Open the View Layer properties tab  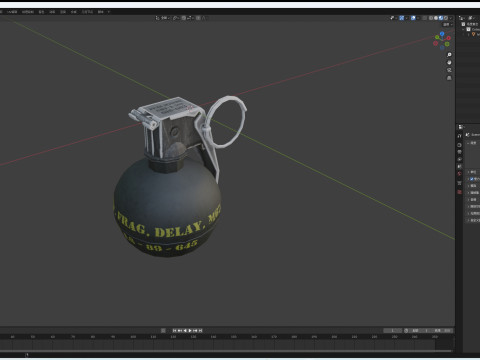coord(459,159)
